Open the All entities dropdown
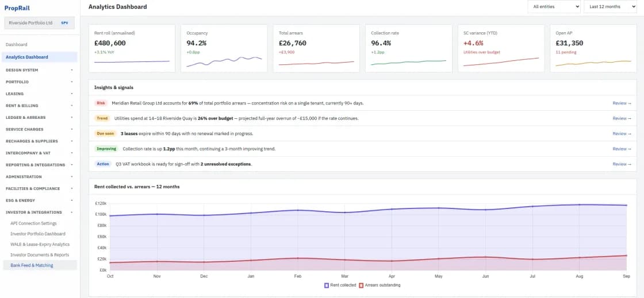Image resolution: width=644 pixels, height=298 pixels. pyautogui.click(x=554, y=6)
